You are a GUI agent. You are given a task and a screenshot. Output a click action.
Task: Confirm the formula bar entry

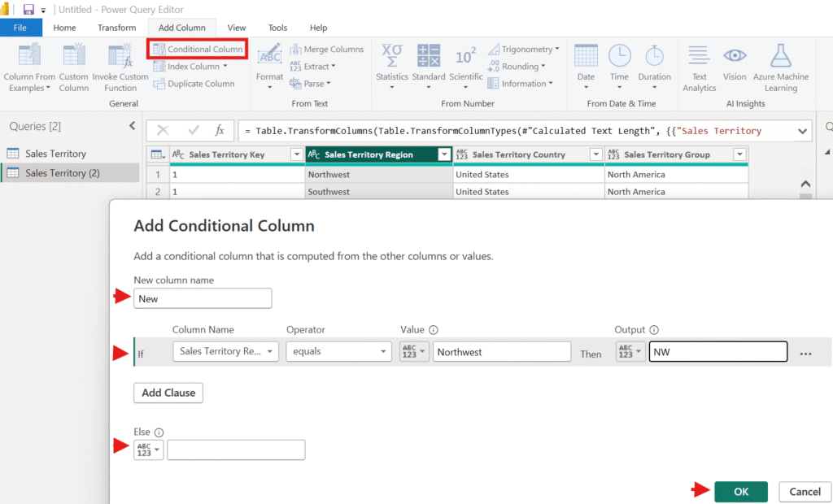point(194,131)
